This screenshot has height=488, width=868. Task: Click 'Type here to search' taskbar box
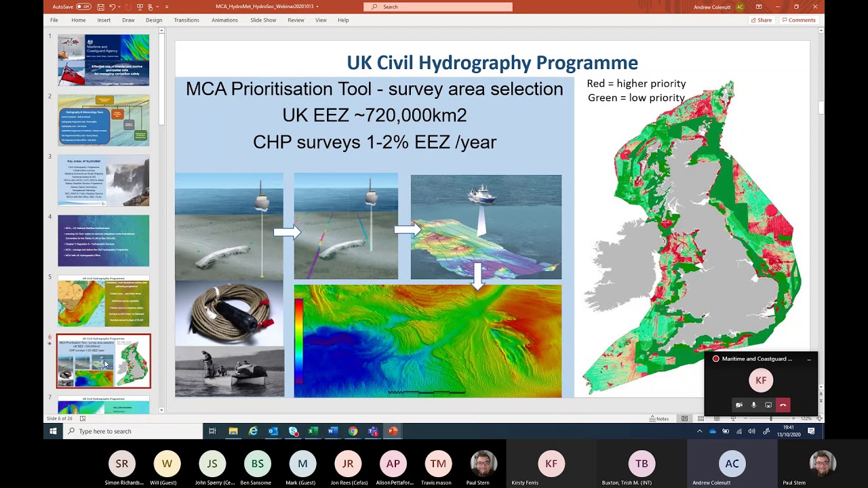click(x=133, y=431)
